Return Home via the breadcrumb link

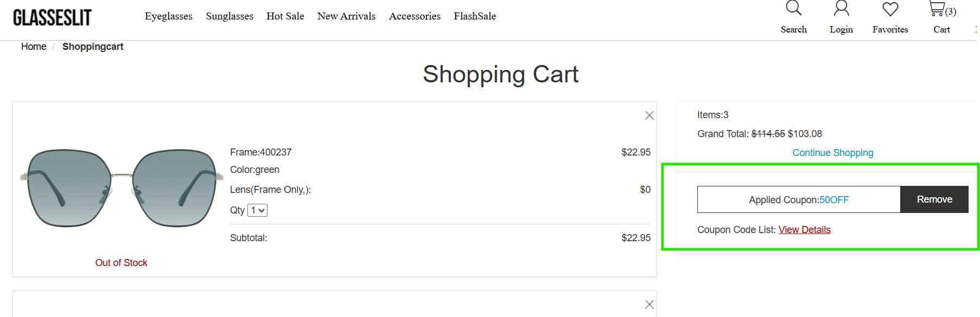(x=33, y=47)
